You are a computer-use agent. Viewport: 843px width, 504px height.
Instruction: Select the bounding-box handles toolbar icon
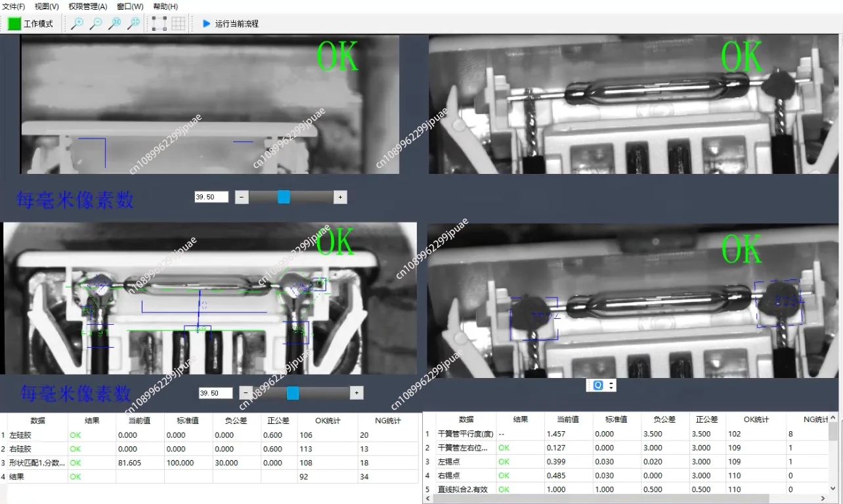coord(159,24)
